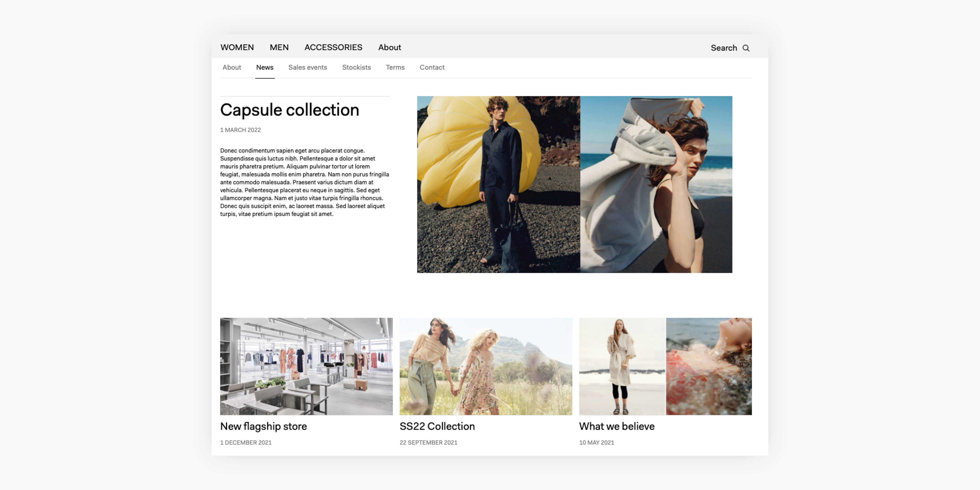Open the yellow parachute man photo
The image size is (980, 490).
498,184
